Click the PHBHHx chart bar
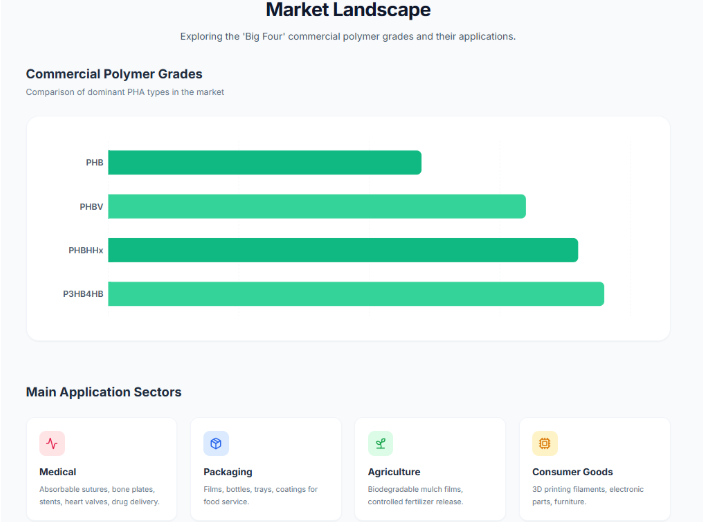The width and height of the screenshot is (708, 528). [342, 250]
